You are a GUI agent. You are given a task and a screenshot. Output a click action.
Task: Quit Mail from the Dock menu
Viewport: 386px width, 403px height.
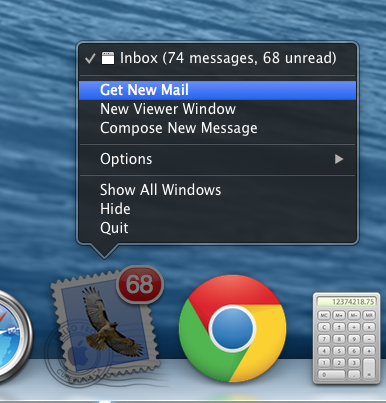217,228
